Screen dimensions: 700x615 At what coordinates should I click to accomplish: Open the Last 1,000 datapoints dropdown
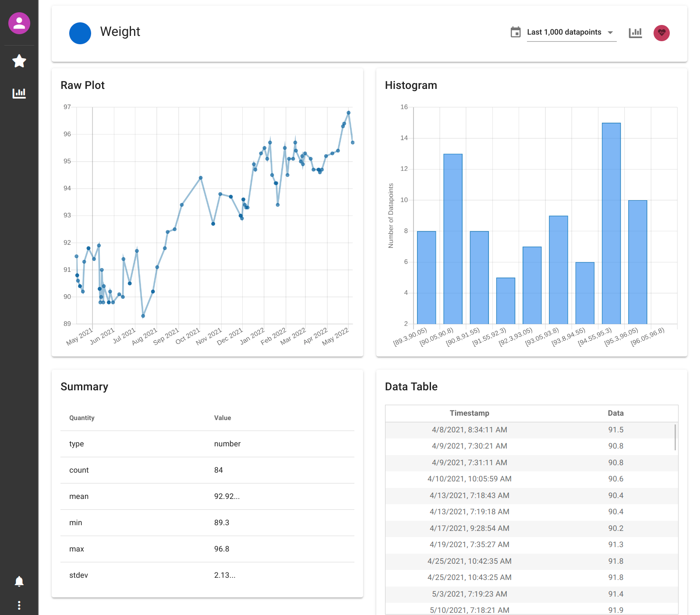click(572, 32)
